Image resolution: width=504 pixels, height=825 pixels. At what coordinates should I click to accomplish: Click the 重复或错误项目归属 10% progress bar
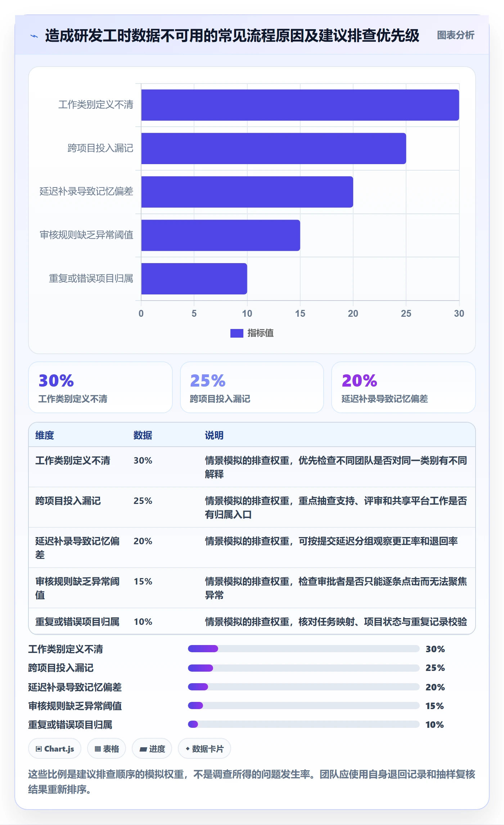(x=303, y=724)
